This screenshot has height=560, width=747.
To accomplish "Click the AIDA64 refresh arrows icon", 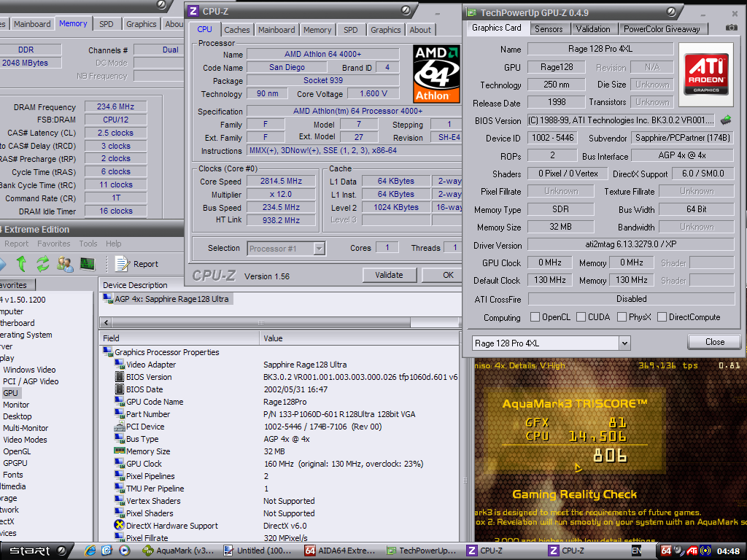I will point(43,263).
